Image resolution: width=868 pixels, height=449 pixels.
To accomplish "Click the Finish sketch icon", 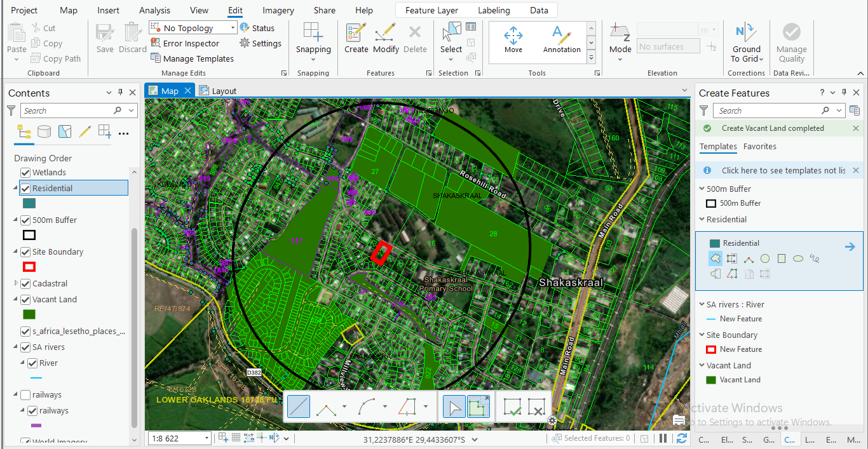I will (x=512, y=406).
